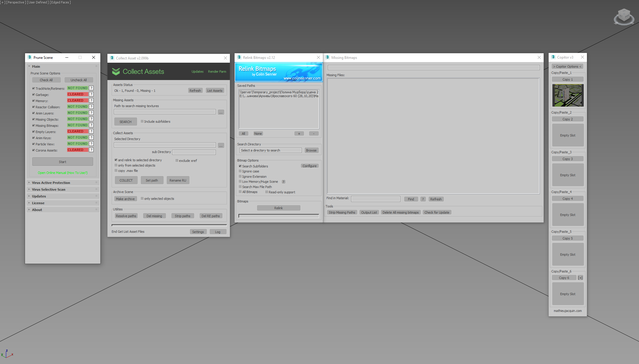Expand the Updates rollout in Prune Scene

pos(39,196)
